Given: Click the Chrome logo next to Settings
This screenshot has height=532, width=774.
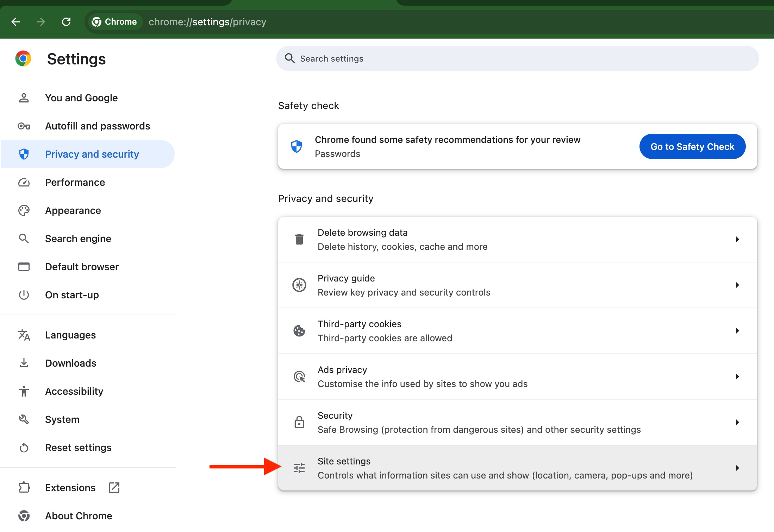Looking at the screenshot, I should point(23,59).
